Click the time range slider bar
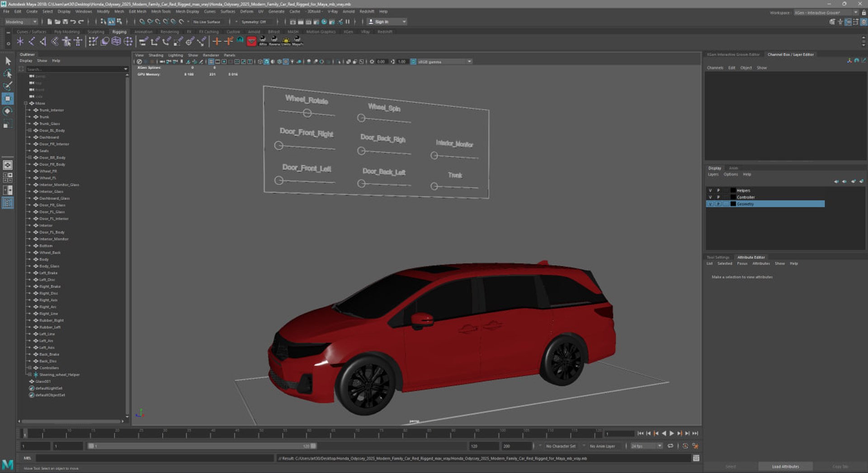Image resolution: width=868 pixels, height=473 pixels. 202,446
